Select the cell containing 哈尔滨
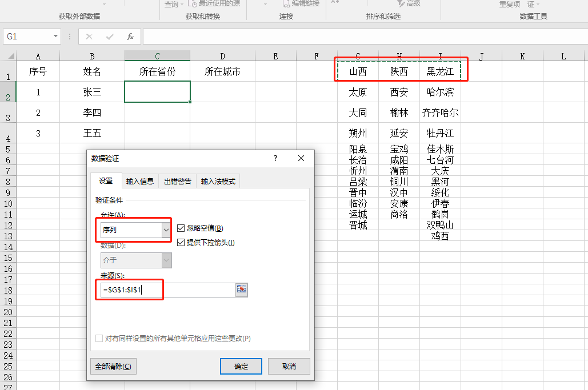This screenshot has height=390, width=588. pyautogui.click(x=440, y=92)
